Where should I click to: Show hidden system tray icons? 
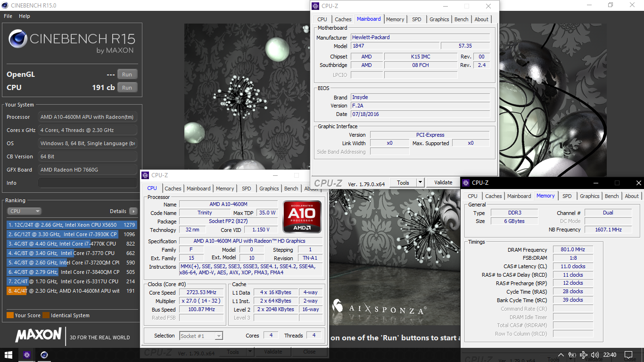(561, 355)
